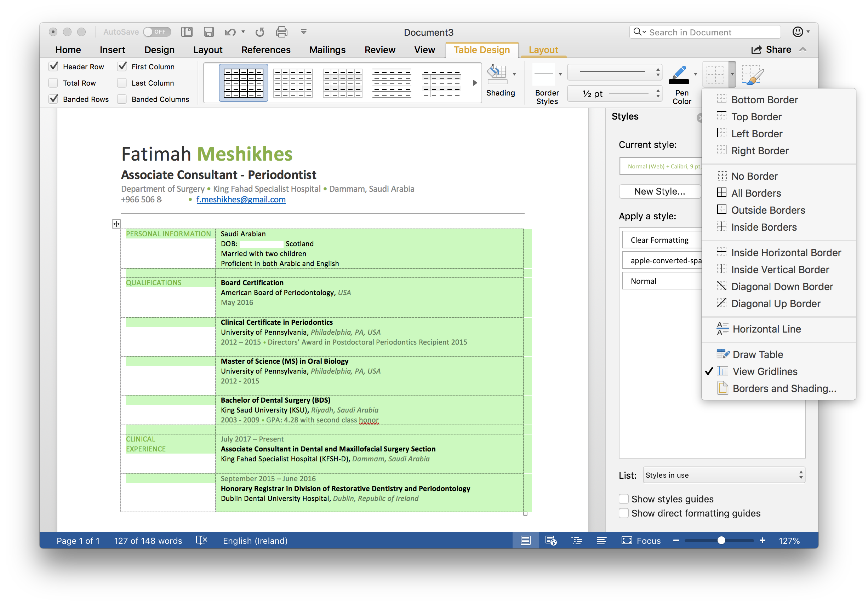Screen dimensions: 868x605
Task: Toggle View Gridlines in the menu
Action: (x=778, y=371)
